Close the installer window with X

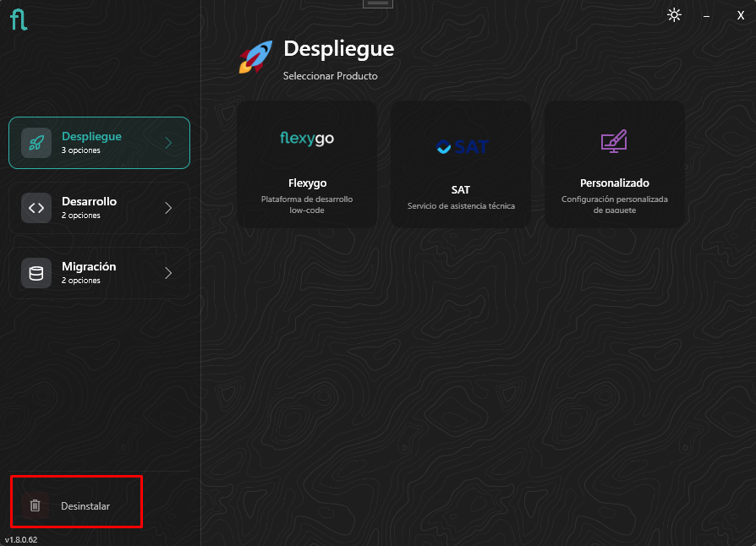[x=741, y=15]
